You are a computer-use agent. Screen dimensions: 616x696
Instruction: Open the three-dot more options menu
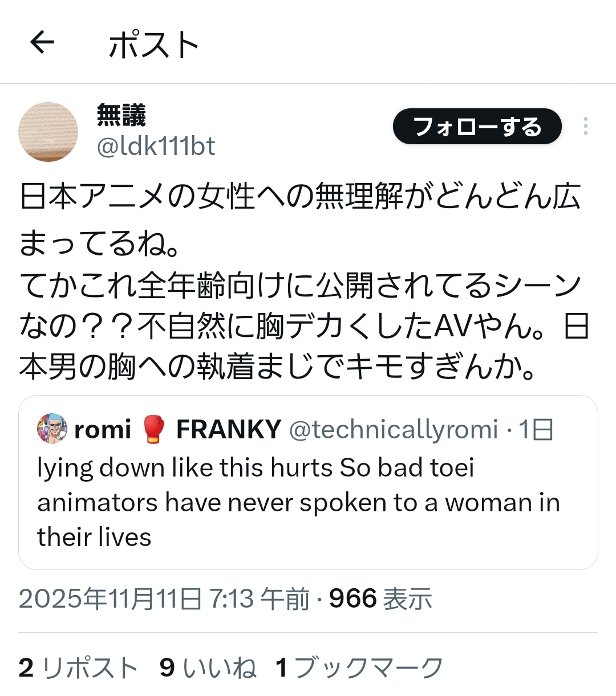click(x=585, y=126)
